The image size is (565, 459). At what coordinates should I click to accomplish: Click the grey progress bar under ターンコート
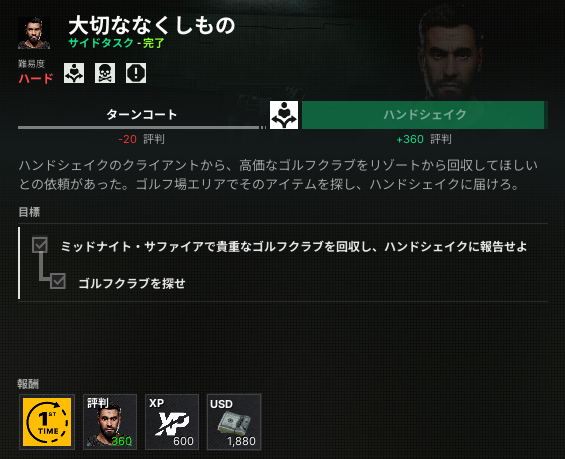138,128
